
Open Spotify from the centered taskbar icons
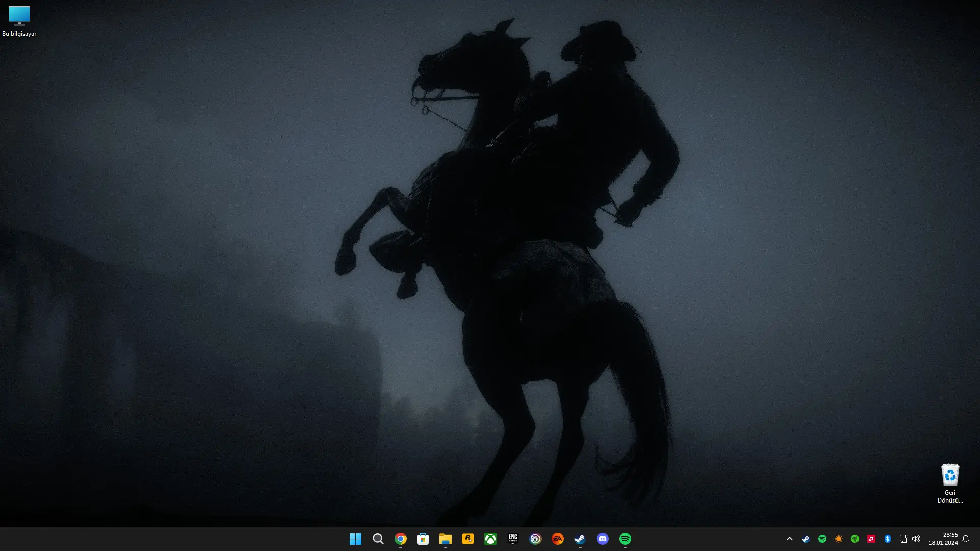625,539
